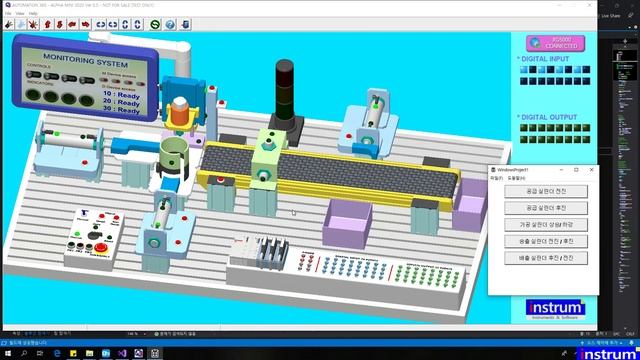Click the 공급 실린더 후진 button
This screenshot has width=640, height=360.
pos(546,208)
